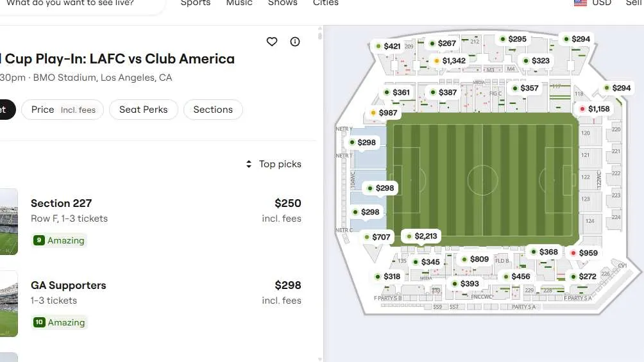Select the yellow $1,342 map price marker

coord(449,61)
